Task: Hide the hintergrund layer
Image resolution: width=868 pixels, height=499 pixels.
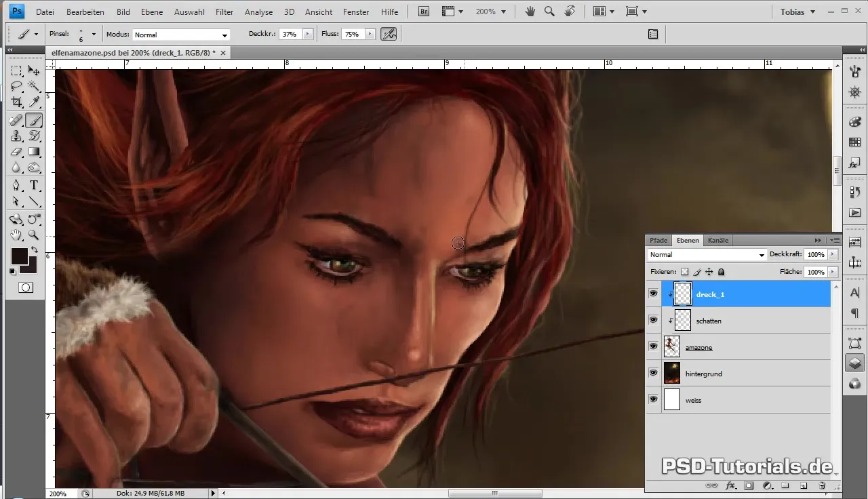Action: point(654,373)
